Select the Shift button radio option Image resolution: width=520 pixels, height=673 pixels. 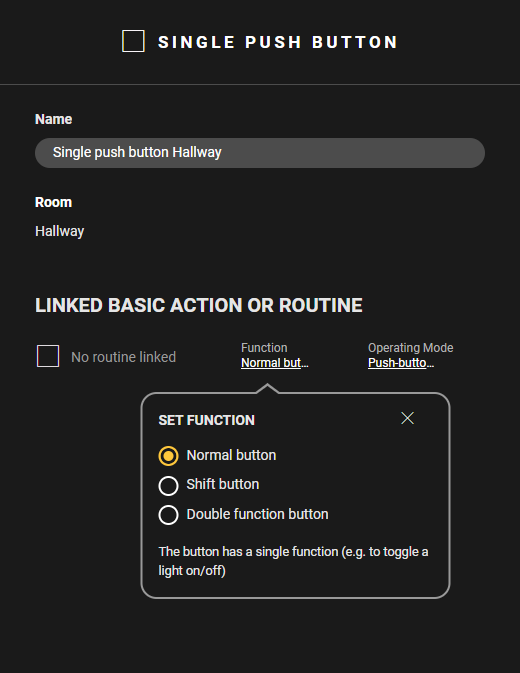click(x=168, y=486)
